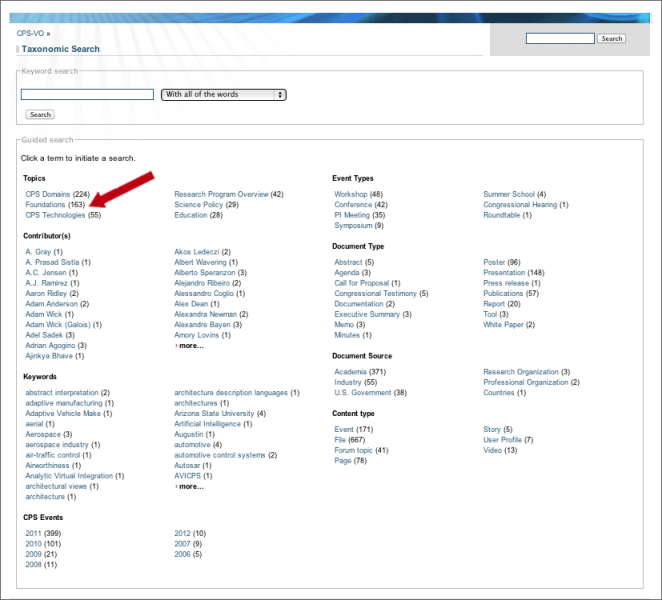Screen dimensions: 662x600
Task: Filter by U.S. Government source
Action: click(364, 393)
